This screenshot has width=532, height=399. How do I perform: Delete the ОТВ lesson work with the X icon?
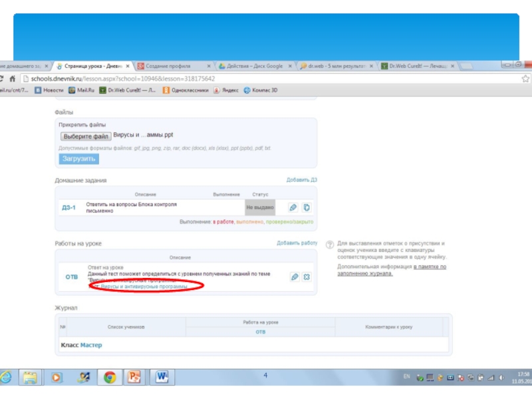click(307, 277)
